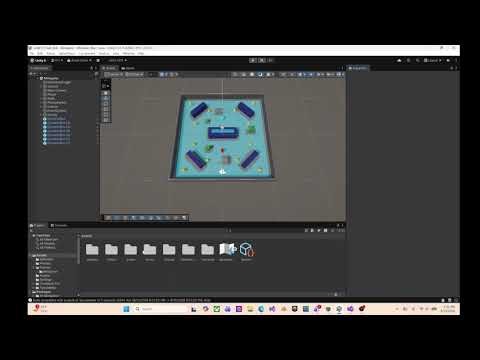This screenshot has width=480, height=360.
Task: Open the Window menu
Action: coord(128,53)
